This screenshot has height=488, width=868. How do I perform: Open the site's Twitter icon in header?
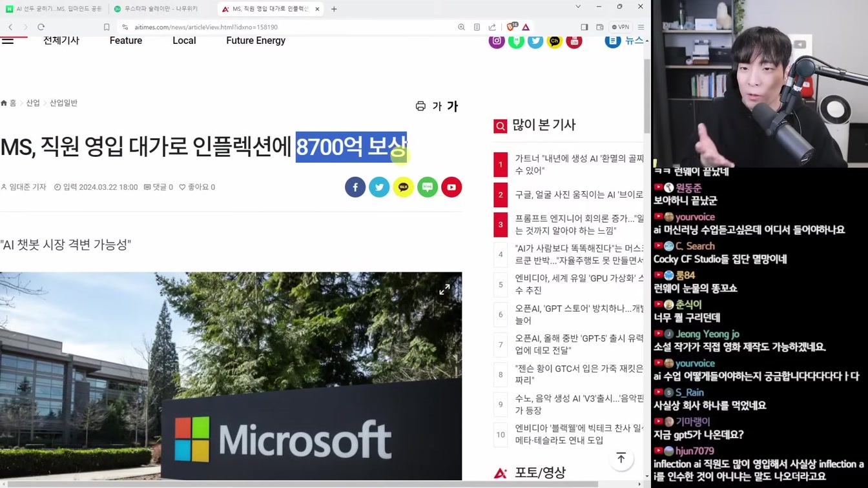(x=535, y=41)
